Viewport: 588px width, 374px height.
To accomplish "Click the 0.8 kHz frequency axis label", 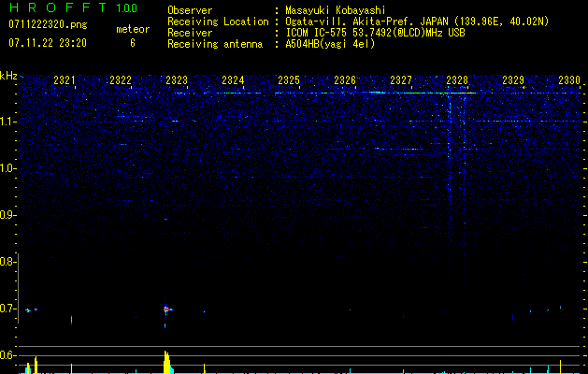I will pyautogui.click(x=8, y=262).
